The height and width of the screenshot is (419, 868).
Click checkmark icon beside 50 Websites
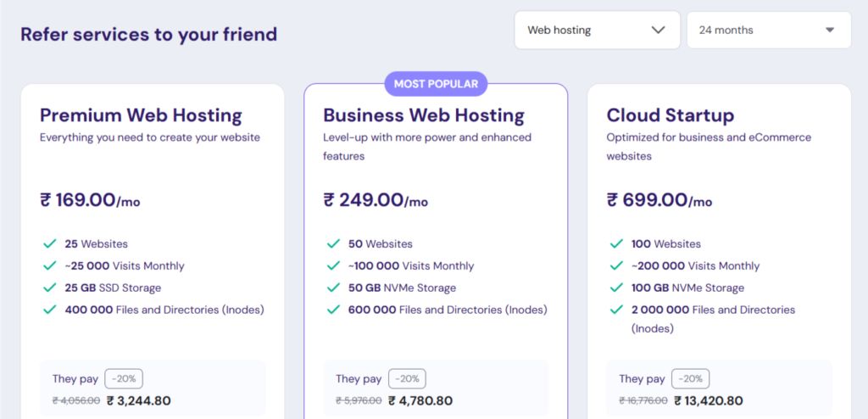click(331, 244)
